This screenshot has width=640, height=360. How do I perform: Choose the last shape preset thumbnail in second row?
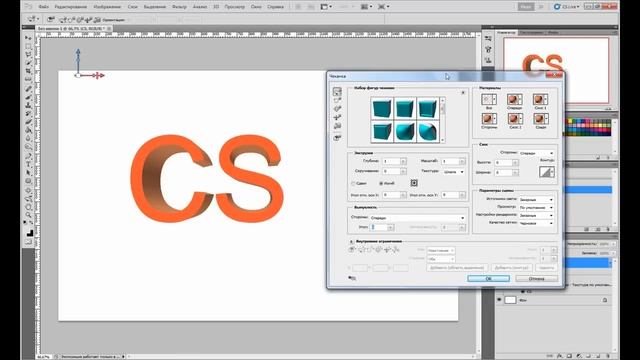click(x=427, y=131)
